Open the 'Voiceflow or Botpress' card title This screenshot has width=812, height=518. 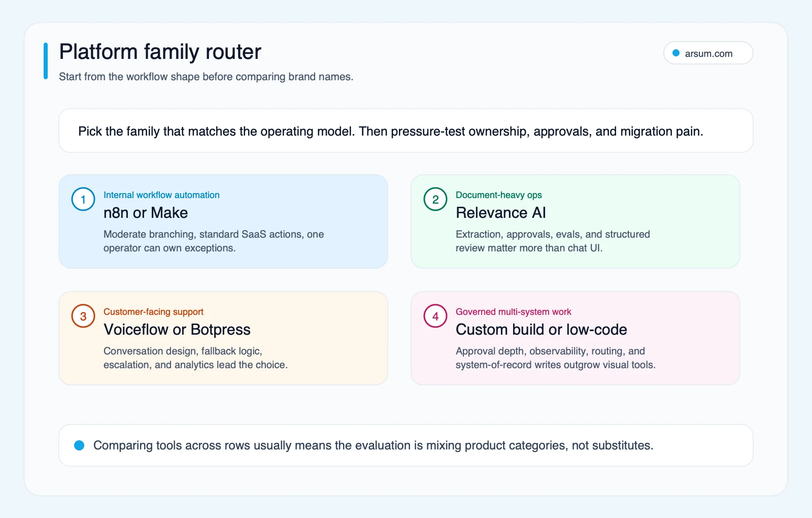[177, 330]
